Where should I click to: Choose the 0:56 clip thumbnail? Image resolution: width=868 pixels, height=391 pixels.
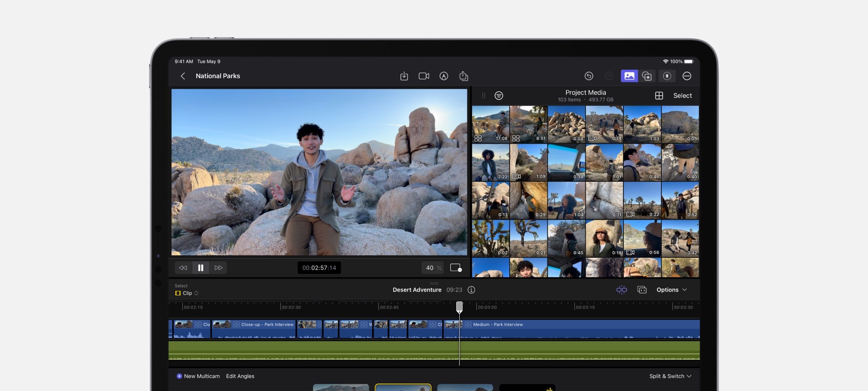(642, 238)
